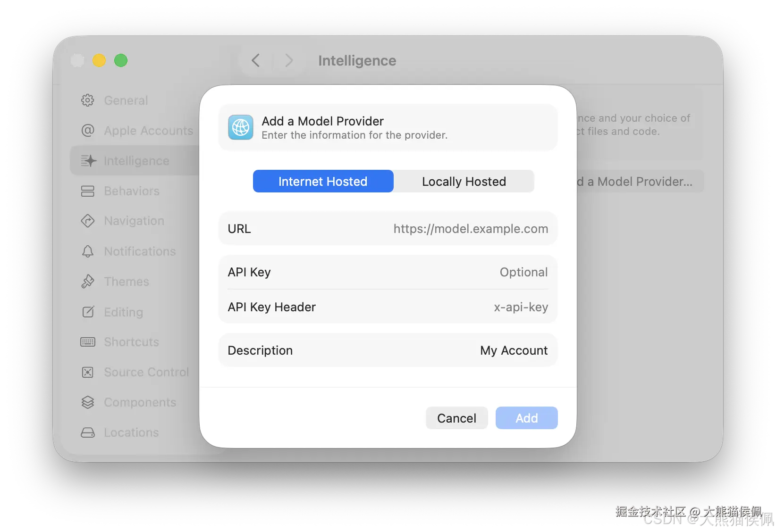Screen dimensions: 776x532
Task: Select the Components layers icon
Action: pos(88,402)
